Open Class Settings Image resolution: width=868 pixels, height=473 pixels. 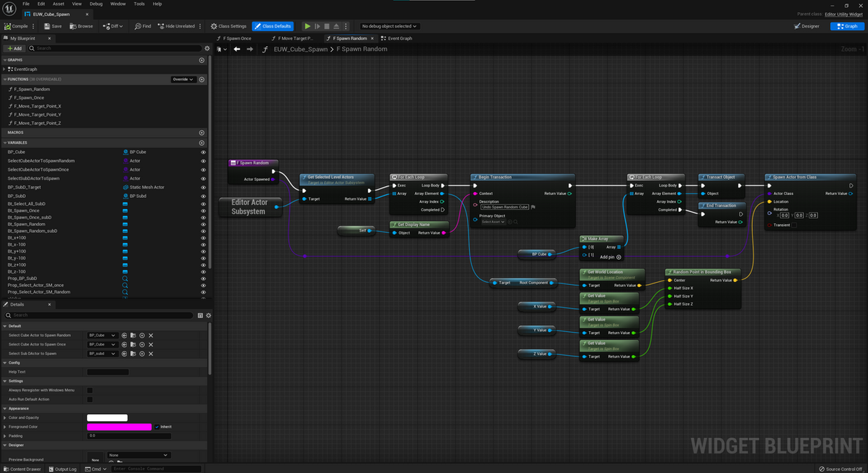point(228,26)
